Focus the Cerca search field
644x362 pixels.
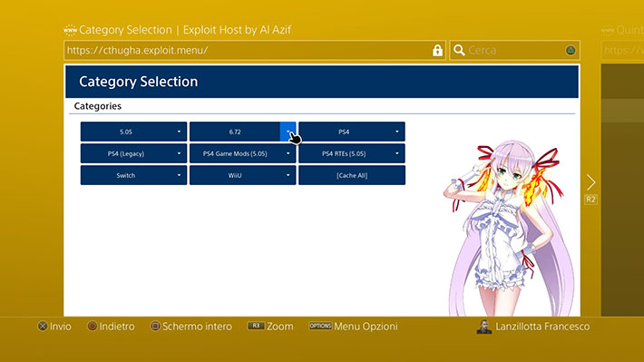(514, 50)
